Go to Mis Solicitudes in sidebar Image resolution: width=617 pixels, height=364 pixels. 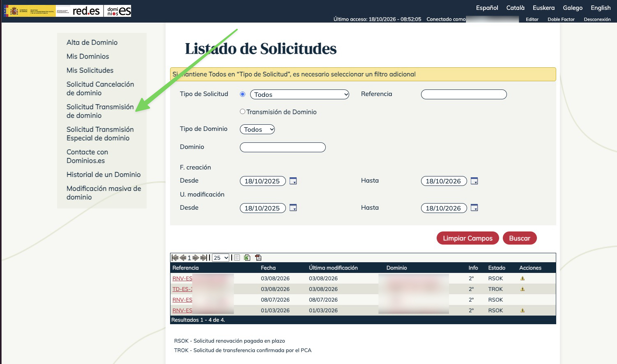click(90, 70)
